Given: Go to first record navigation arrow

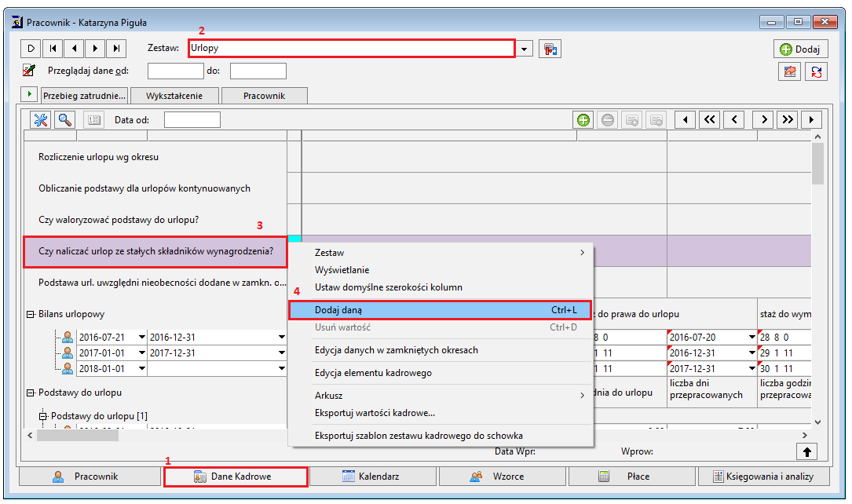Looking at the screenshot, I should pos(53,49).
